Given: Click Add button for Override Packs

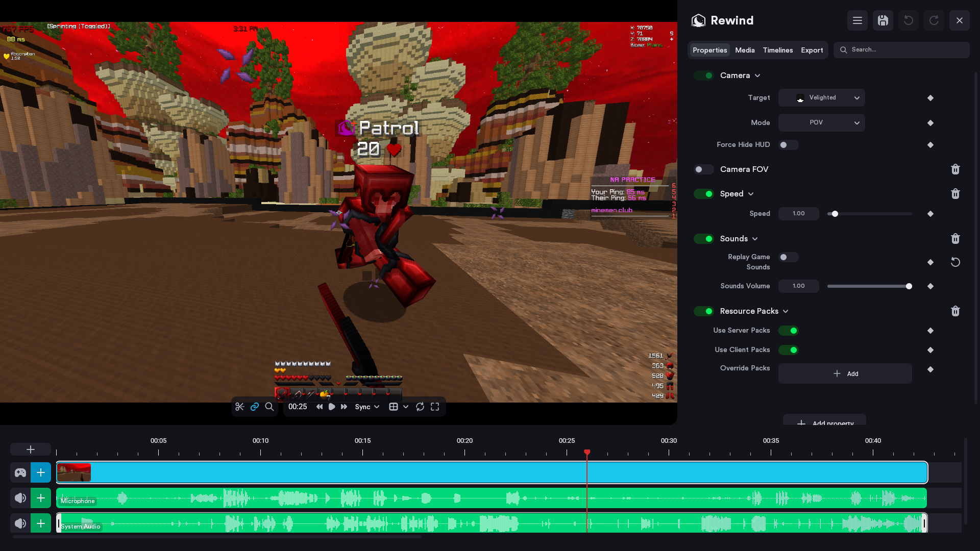Looking at the screenshot, I should pos(845,373).
